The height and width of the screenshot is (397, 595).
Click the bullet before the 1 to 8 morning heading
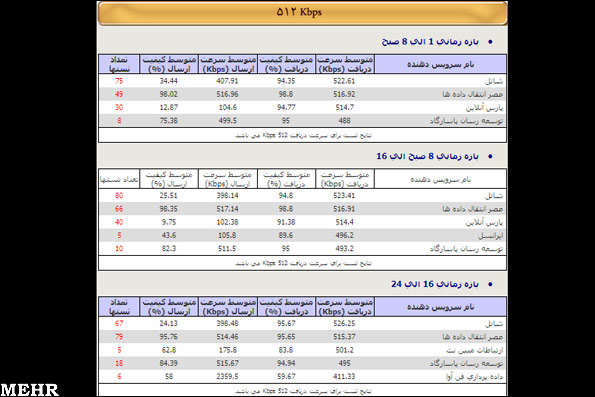pyautogui.click(x=490, y=42)
